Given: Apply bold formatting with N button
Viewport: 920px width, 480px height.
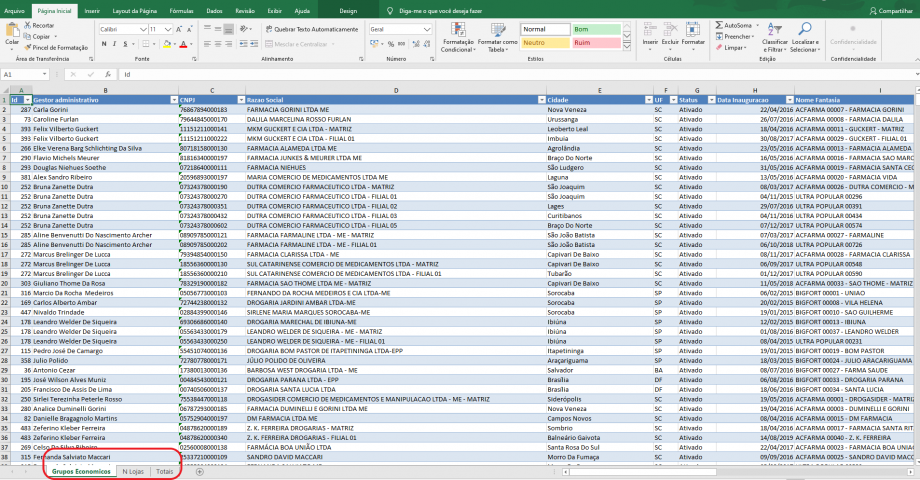Looking at the screenshot, I should pos(104,46).
